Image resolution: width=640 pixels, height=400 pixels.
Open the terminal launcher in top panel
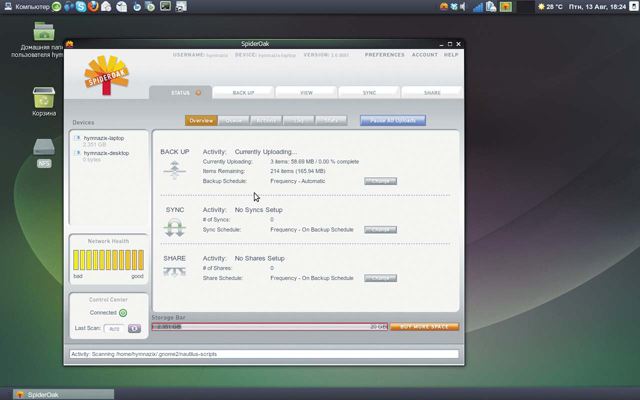pyautogui.click(x=165, y=6)
